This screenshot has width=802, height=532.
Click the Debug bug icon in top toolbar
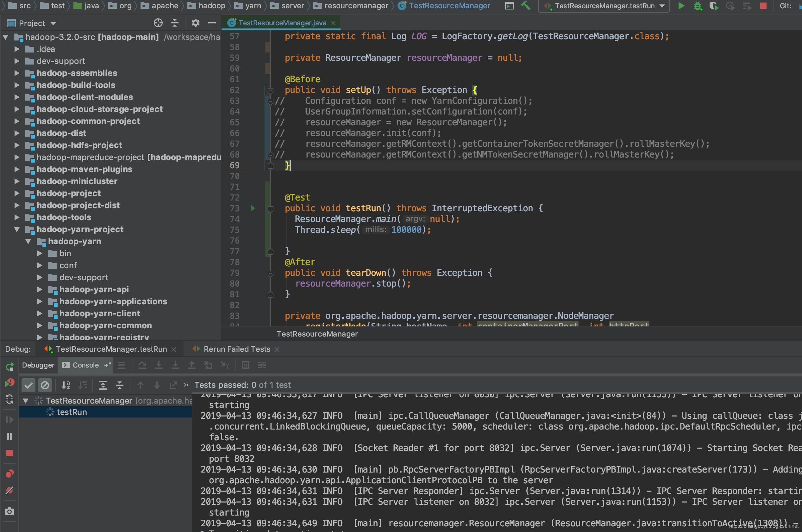click(x=698, y=6)
